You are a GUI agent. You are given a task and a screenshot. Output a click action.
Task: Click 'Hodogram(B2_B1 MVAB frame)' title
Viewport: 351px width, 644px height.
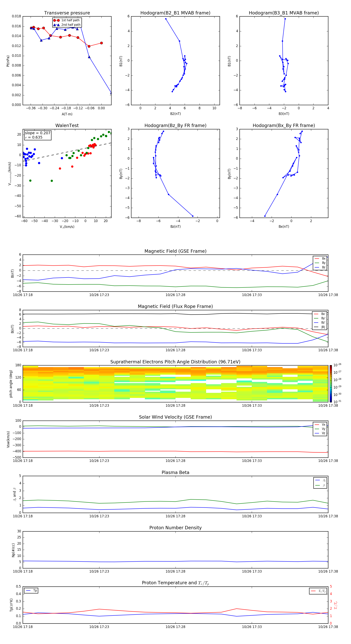[x=175, y=13]
